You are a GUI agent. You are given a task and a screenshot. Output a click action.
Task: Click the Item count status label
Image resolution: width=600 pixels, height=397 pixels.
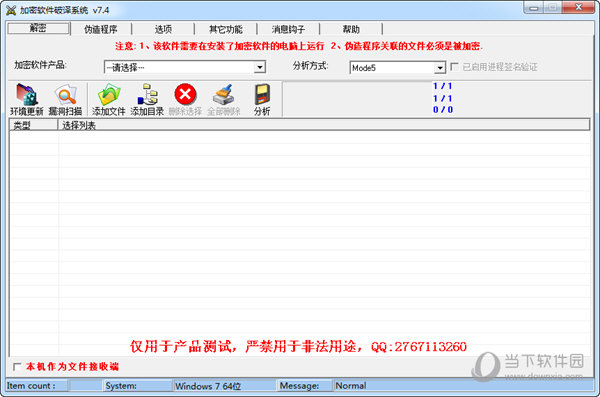point(31,386)
